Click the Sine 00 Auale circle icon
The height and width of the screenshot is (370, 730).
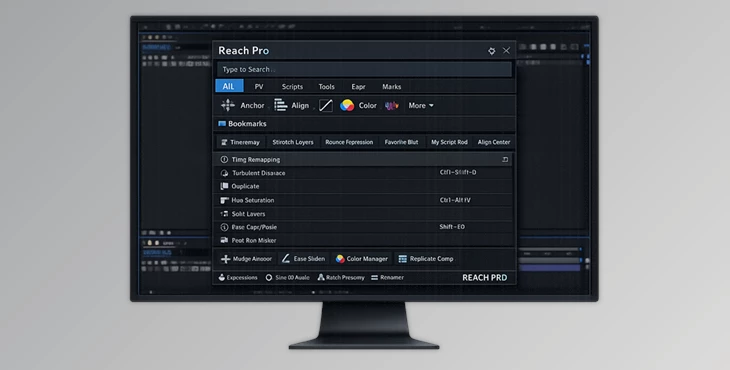click(269, 277)
